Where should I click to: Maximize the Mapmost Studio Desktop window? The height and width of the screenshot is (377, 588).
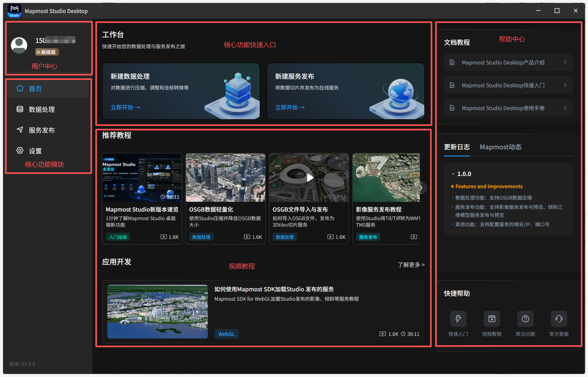(x=557, y=11)
